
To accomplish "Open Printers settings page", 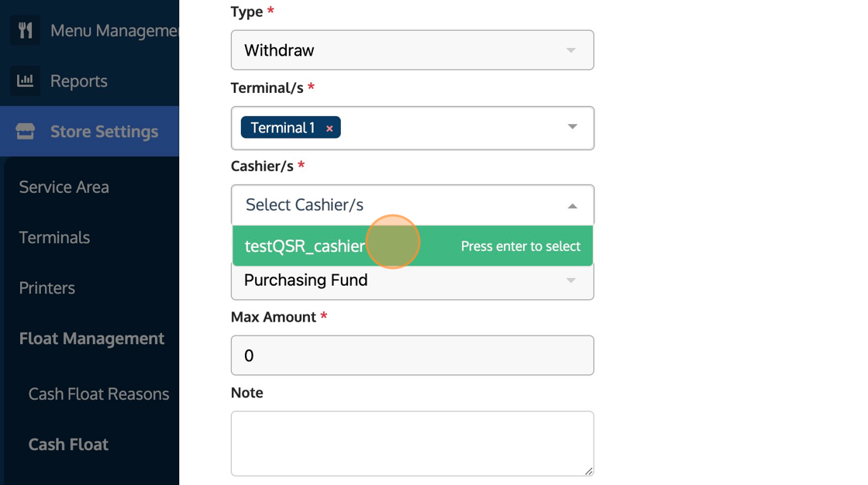I will point(47,287).
